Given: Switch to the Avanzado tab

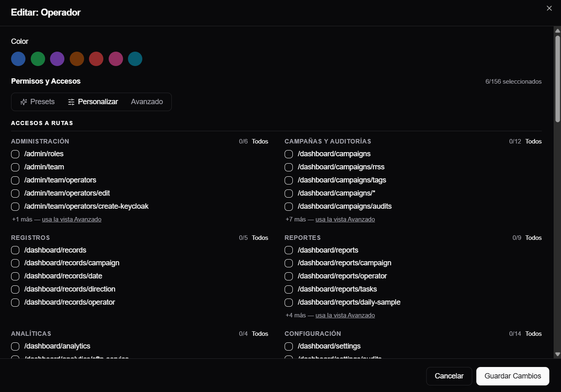Looking at the screenshot, I should click(147, 102).
